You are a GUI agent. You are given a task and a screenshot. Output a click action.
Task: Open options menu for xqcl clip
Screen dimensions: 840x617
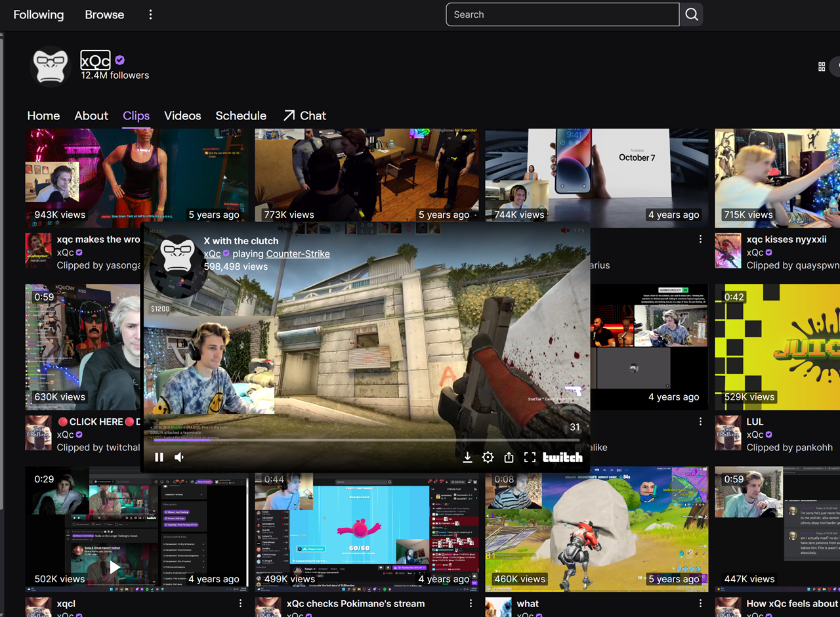(240, 603)
